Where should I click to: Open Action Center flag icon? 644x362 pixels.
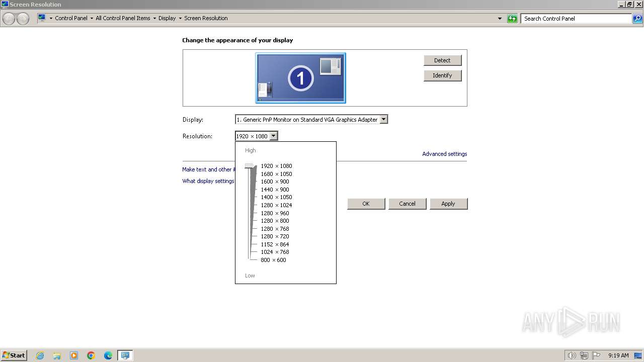point(596,355)
